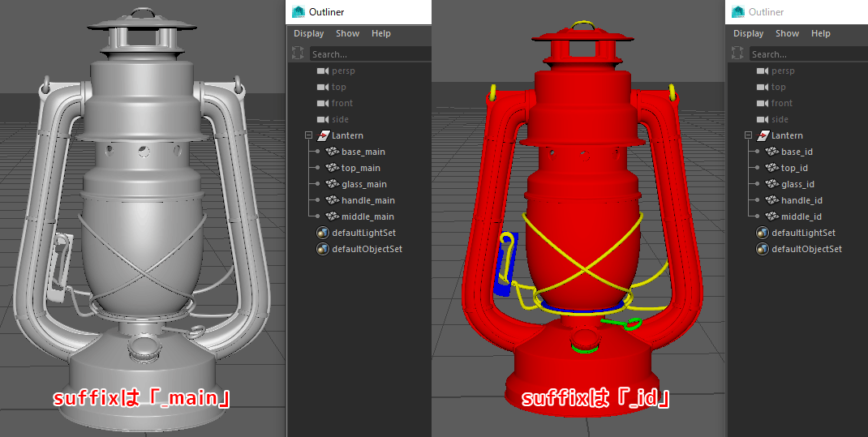Collapse the Lantern group containing base_id

pos(748,135)
